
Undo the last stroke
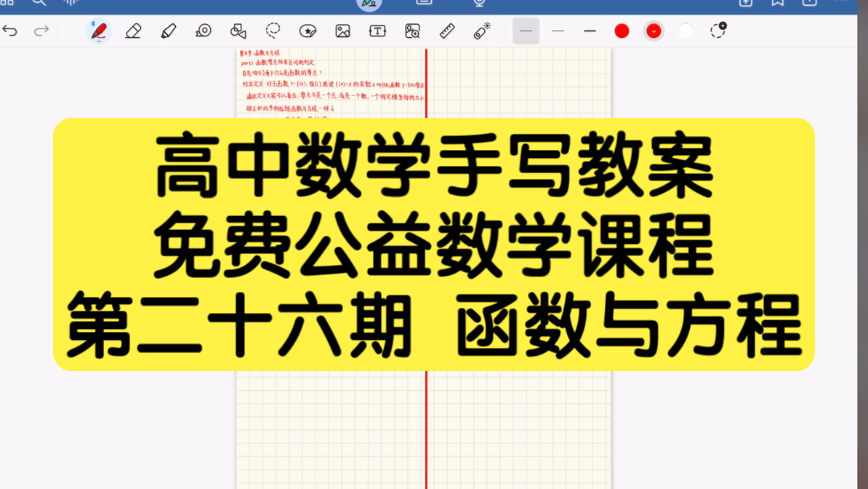click(x=10, y=31)
